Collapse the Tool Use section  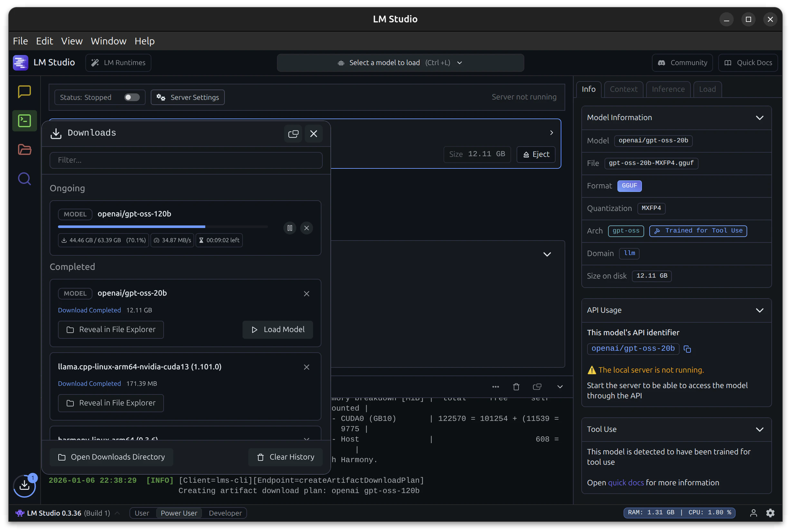[x=759, y=429]
